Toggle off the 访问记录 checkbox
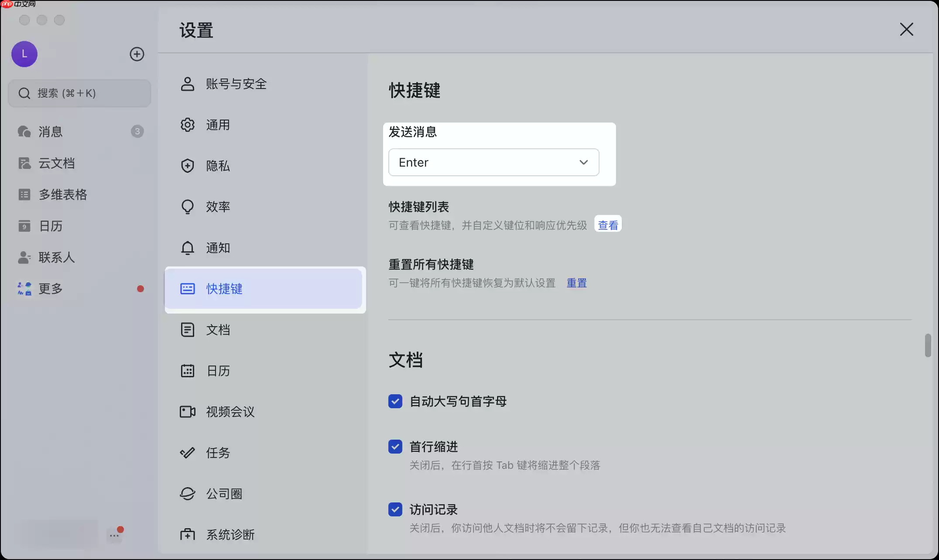This screenshot has height=560, width=939. (x=395, y=509)
